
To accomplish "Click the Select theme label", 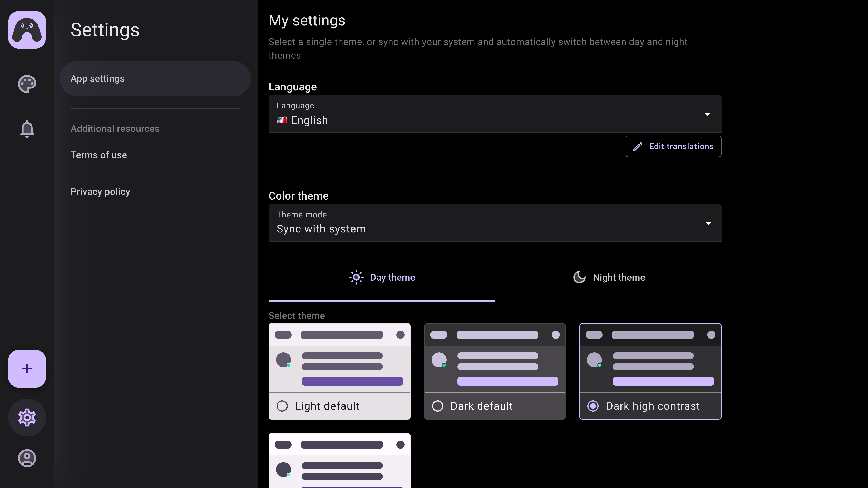I will (x=297, y=316).
